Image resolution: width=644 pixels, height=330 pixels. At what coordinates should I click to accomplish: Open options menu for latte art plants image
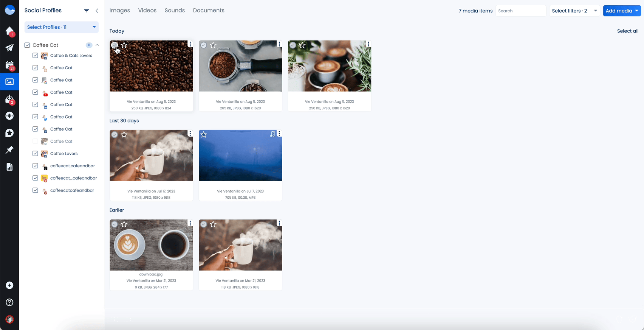pos(368,44)
